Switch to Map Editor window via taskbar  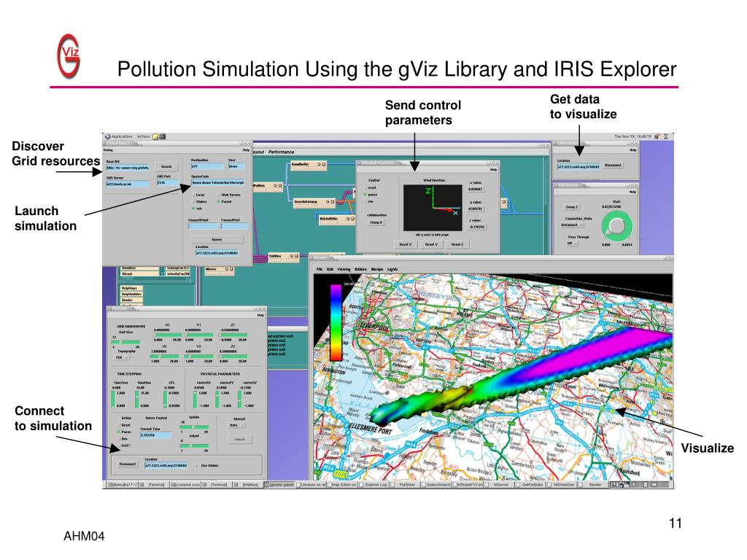click(x=343, y=485)
